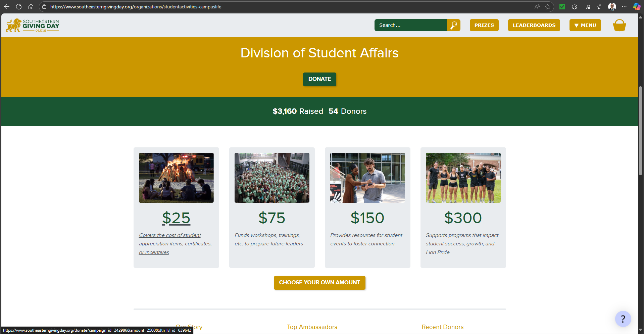
Task: Select the $25 donation tier
Action: pyautogui.click(x=176, y=218)
